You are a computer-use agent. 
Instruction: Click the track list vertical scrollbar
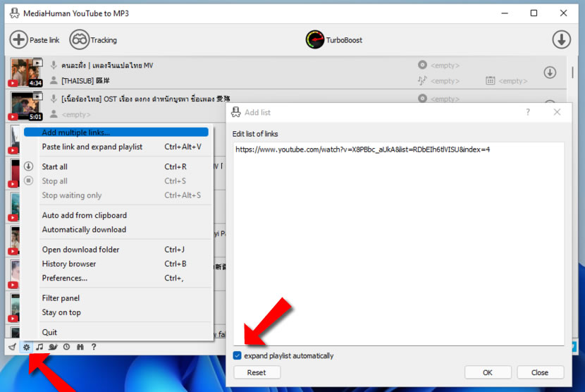[572, 73]
